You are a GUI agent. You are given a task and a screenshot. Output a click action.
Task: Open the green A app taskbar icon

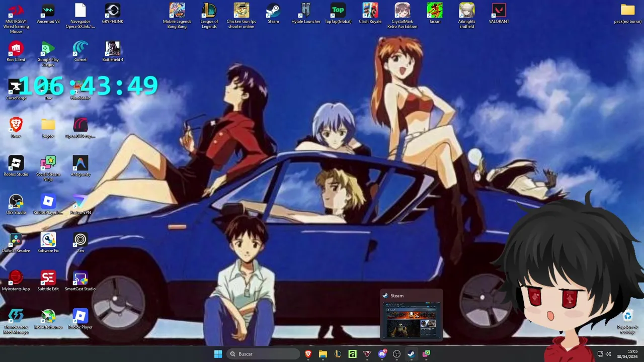(352, 354)
